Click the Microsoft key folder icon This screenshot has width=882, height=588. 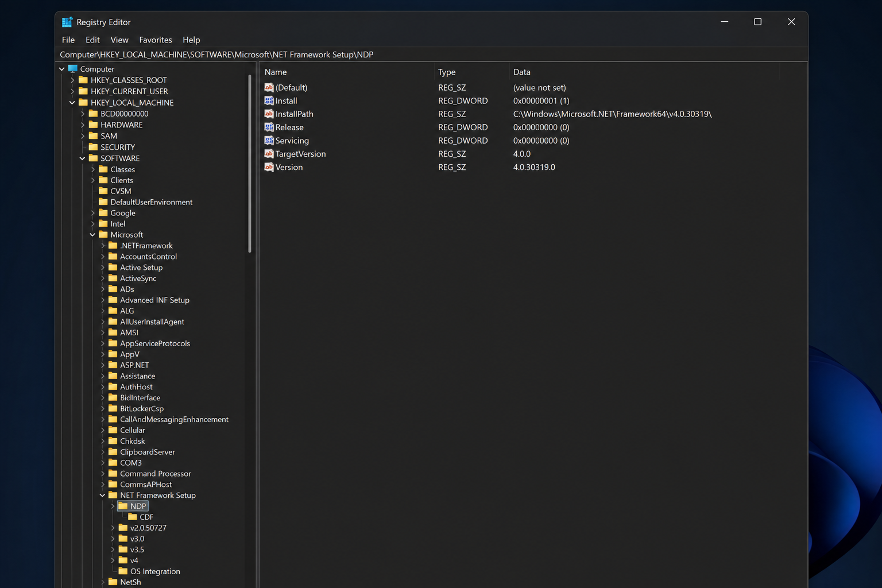[103, 235]
